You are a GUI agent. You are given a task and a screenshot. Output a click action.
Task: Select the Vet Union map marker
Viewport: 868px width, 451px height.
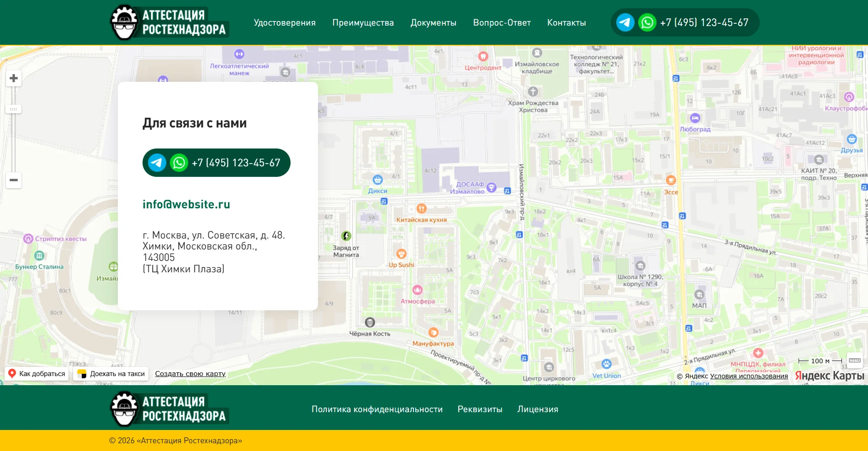tap(606, 364)
